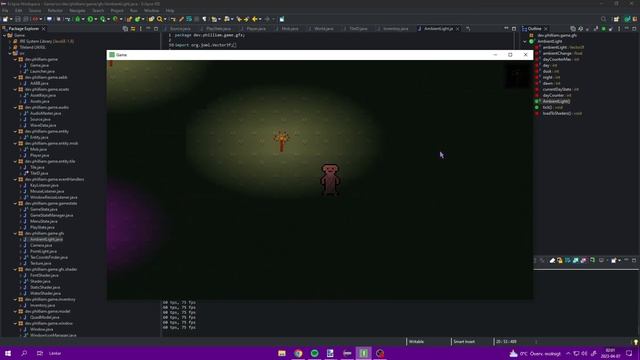Click the green Debug bug icon
Image resolution: width=640 pixels, height=360 pixels.
[x=77, y=19]
